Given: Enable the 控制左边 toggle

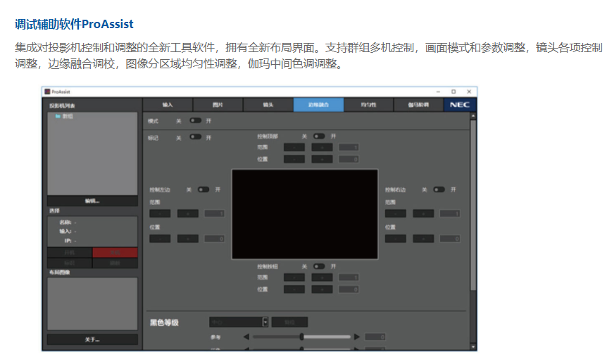Looking at the screenshot, I should tap(204, 189).
